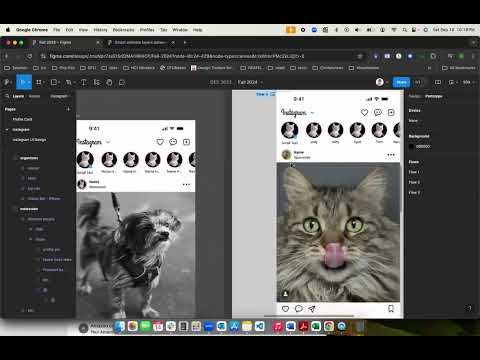Select the Instagram UI Design page
Image resolution: width=480 pixels, height=360 pixels.
pos(29,140)
